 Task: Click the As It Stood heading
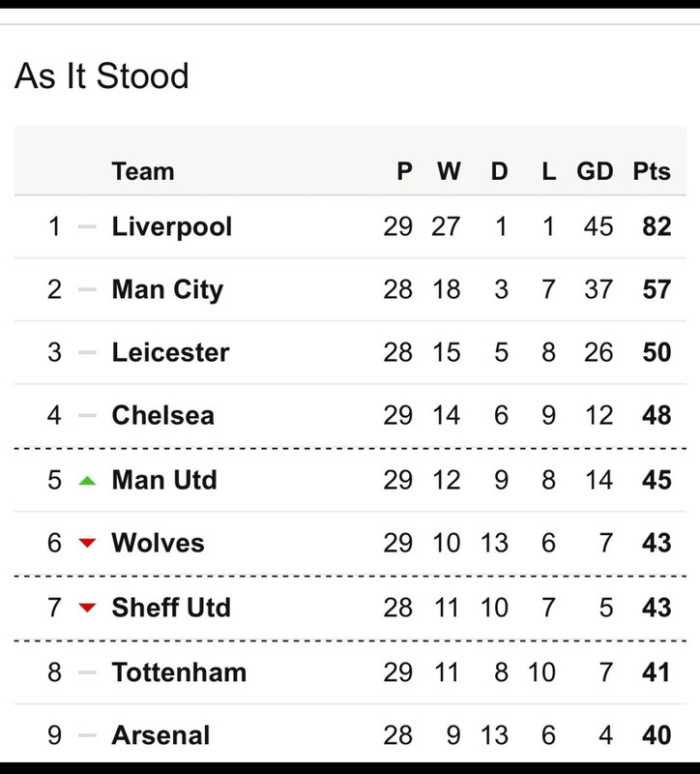click(x=102, y=76)
